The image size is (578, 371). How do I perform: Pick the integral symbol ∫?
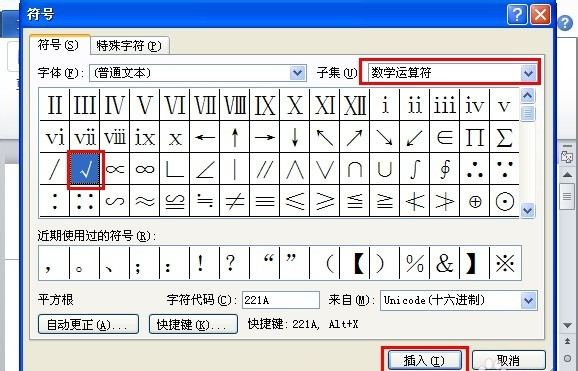click(415, 169)
